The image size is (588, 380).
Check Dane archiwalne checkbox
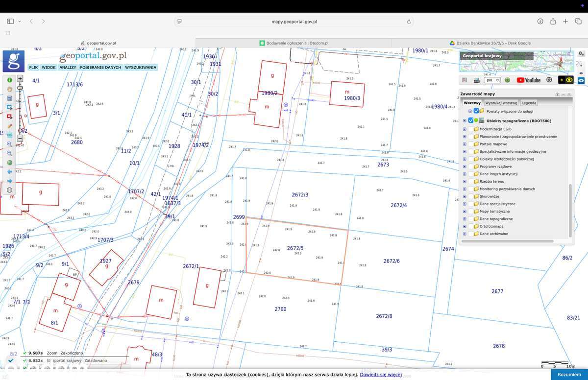[471, 234]
